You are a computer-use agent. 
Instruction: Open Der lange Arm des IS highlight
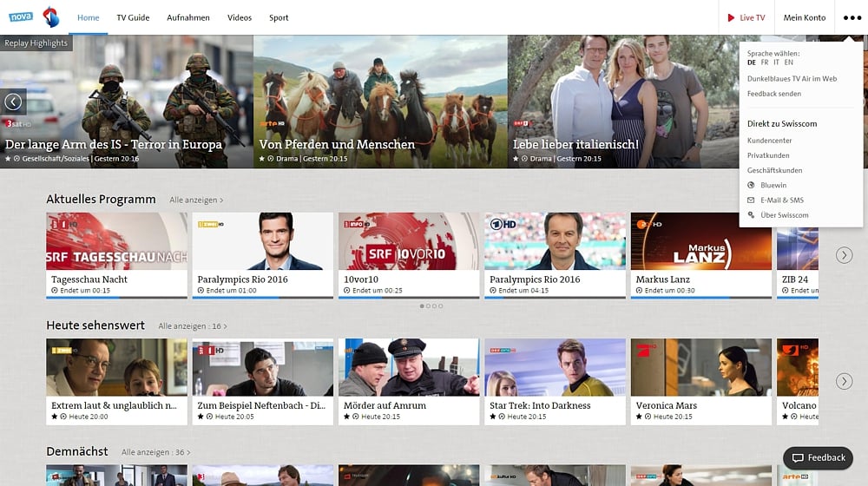tap(126, 102)
